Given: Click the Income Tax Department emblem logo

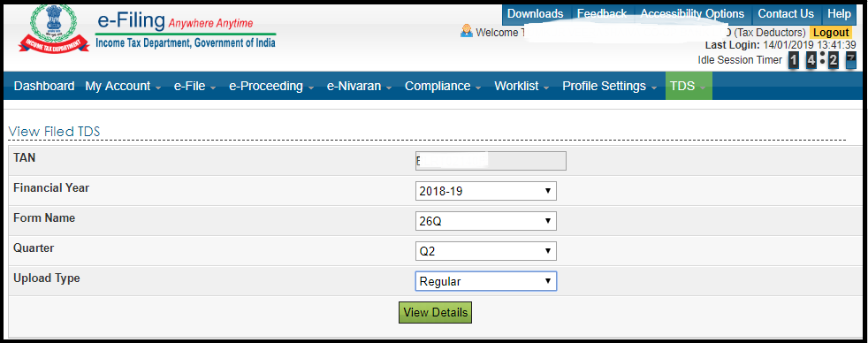Looking at the screenshot, I should (x=54, y=29).
